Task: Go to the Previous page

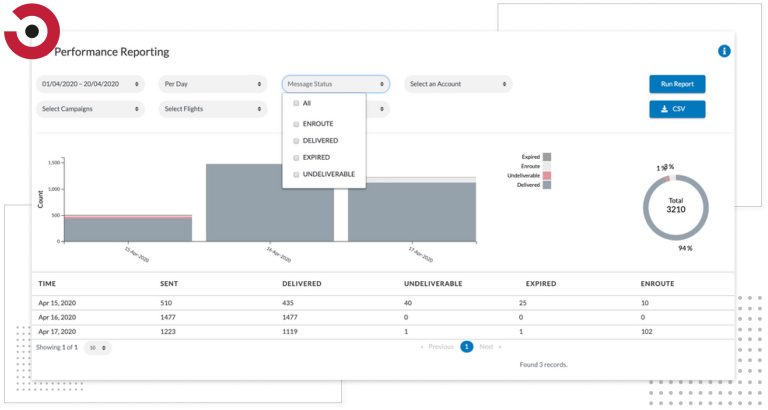Action: click(437, 347)
